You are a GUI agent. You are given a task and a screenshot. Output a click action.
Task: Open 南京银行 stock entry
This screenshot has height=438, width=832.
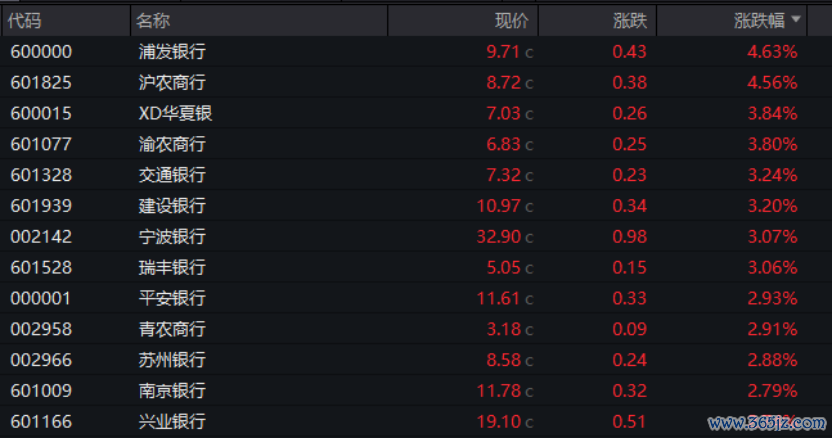(x=172, y=390)
